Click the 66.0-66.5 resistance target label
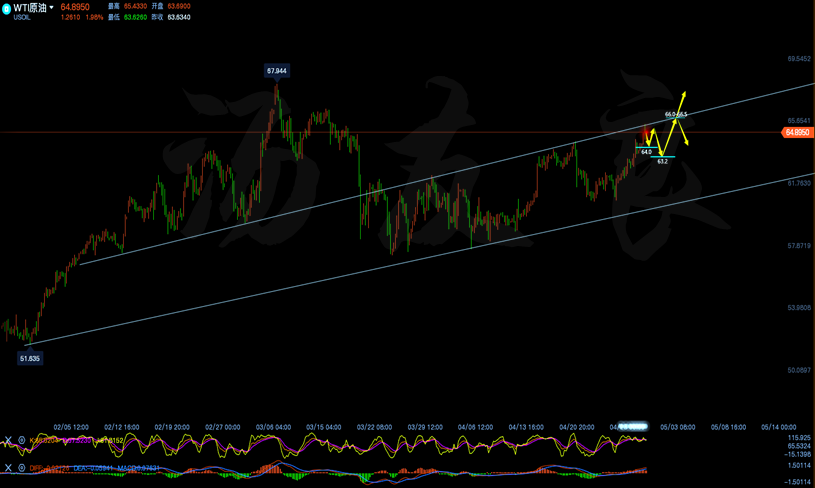Viewport: 815px width, 488px height. coord(676,115)
